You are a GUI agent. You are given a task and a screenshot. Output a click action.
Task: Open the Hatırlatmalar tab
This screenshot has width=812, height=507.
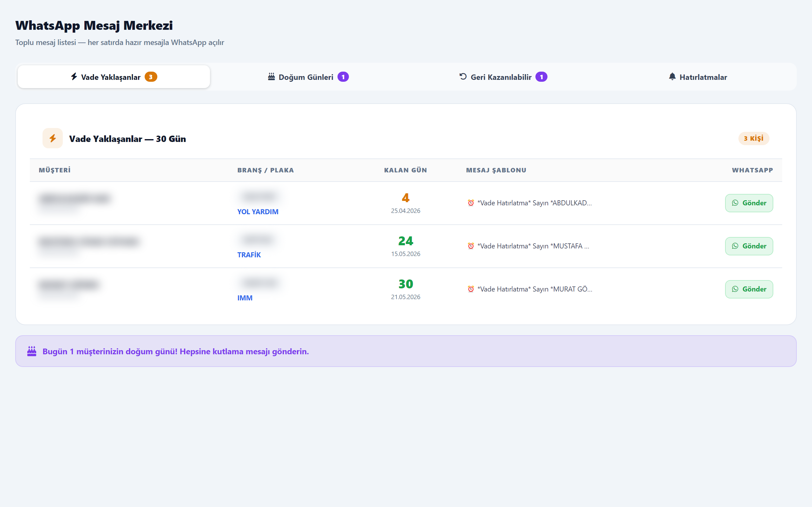coord(697,77)
